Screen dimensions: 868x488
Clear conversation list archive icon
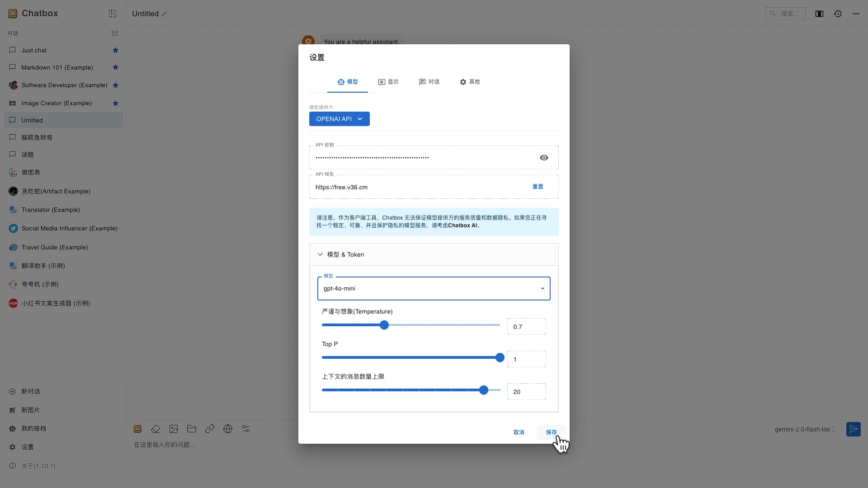(x=115, y=33)
